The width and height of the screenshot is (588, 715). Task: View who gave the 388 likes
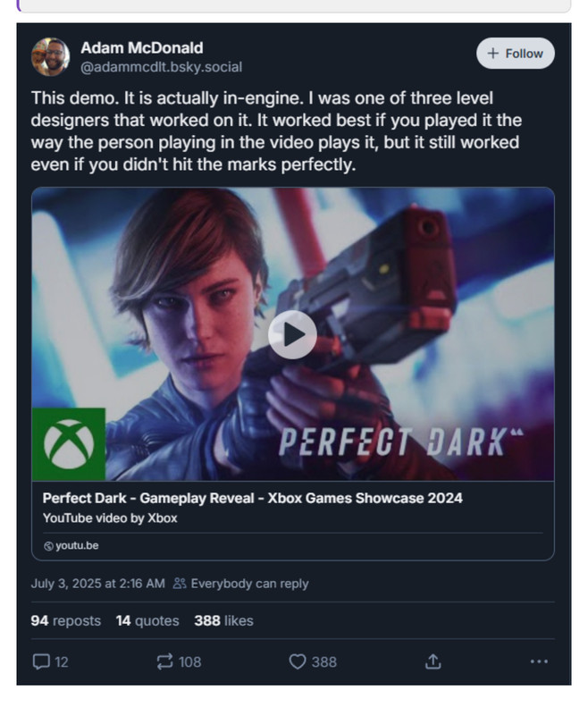223,620
